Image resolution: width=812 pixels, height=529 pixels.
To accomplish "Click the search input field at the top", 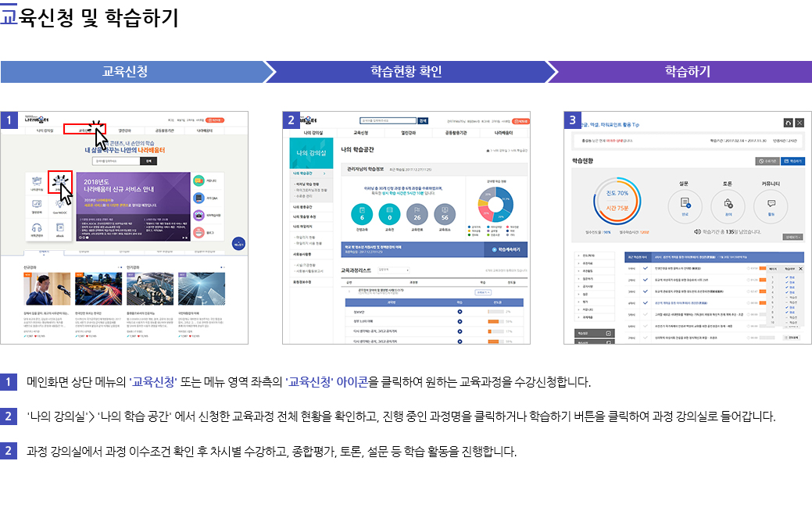I will (386, 120).
